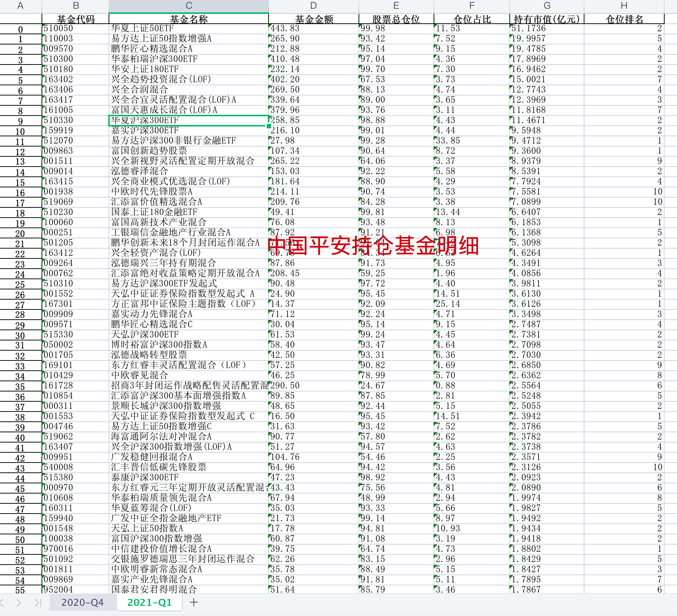Select cell 华夏上证50ETF
This screenshot has width=677, height=616.
(189, 28)
